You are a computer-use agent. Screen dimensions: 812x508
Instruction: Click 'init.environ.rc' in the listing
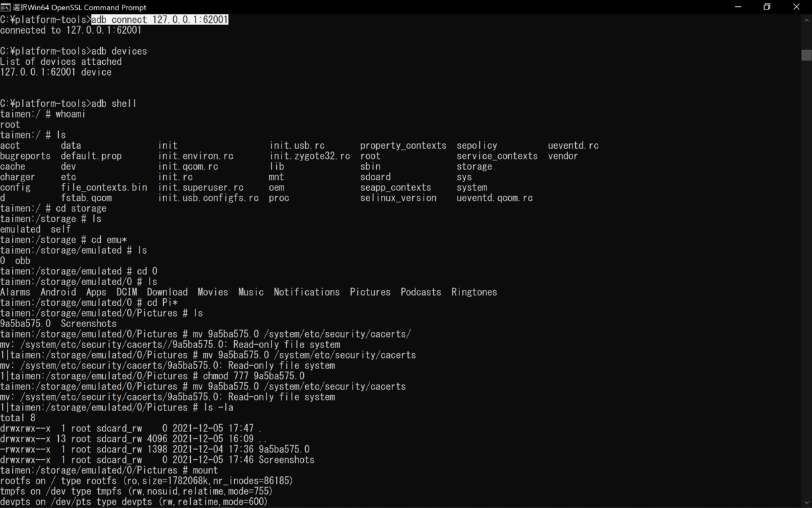pyautogui.click(x=196, y=156)
